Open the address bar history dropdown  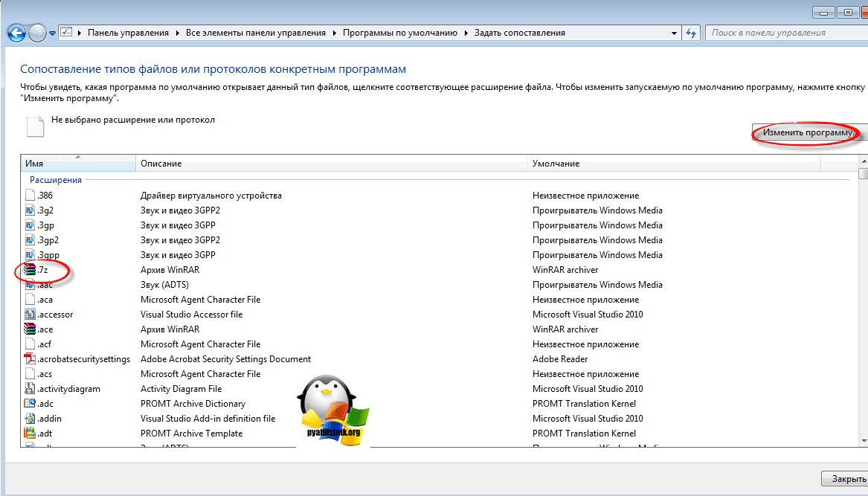point(674,33)
